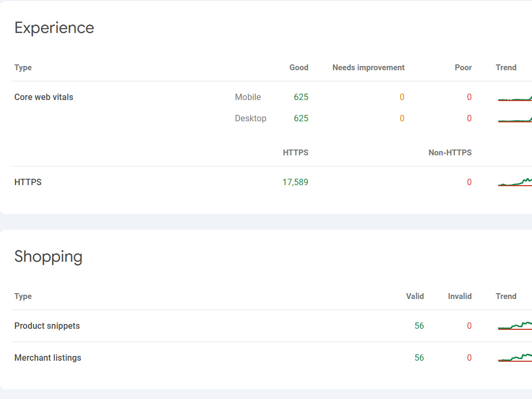Click the Desktop poor count 0
The width and height of the screenshot is (532, 399).
point(469,119)
